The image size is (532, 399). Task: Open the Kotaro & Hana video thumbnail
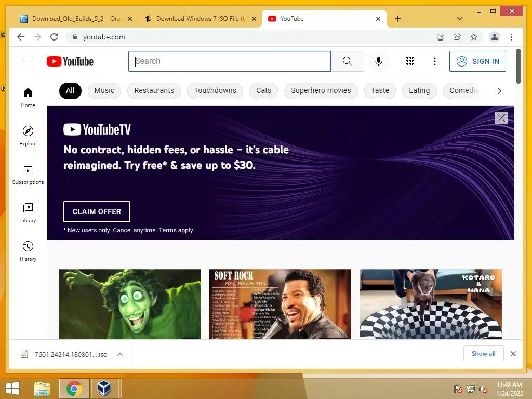[431, 304]
